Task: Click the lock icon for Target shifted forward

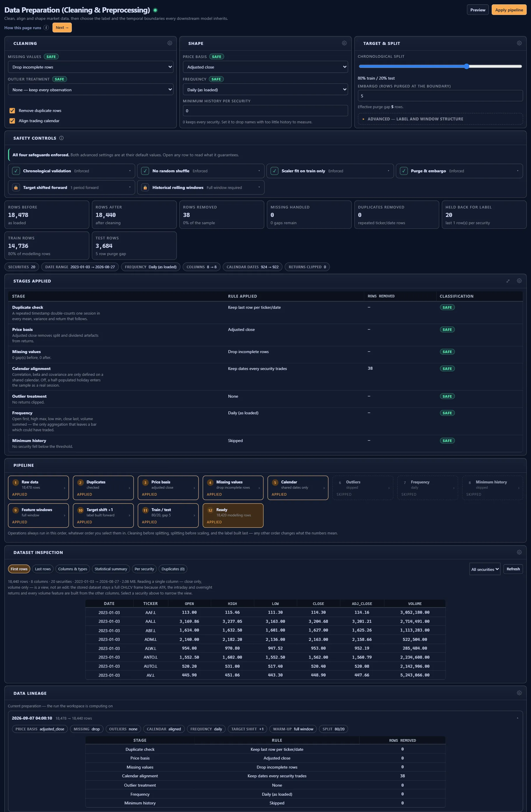Action: [16, 188]
